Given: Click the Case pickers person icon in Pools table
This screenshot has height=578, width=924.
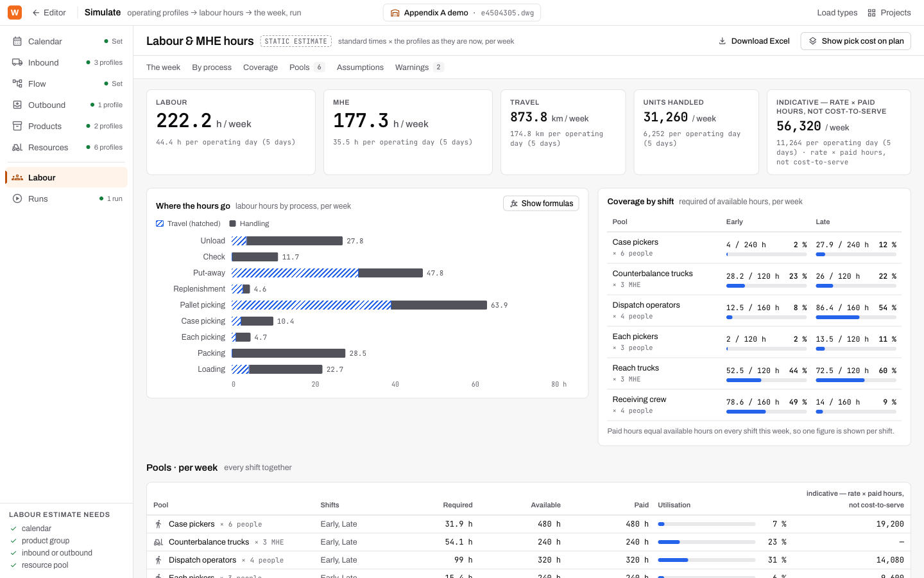Looking at the screenshot, I should click(158, 524).
